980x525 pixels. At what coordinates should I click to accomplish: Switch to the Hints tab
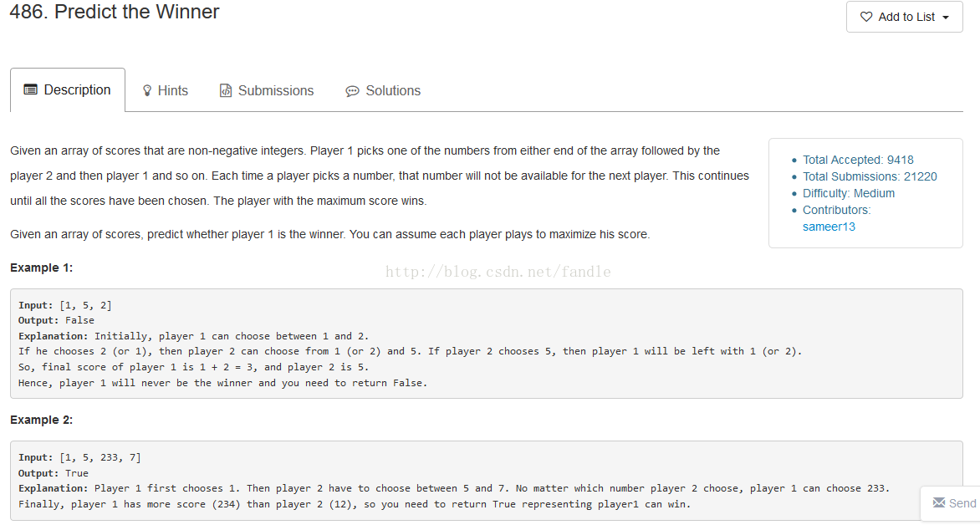click(x=165, y=90)
